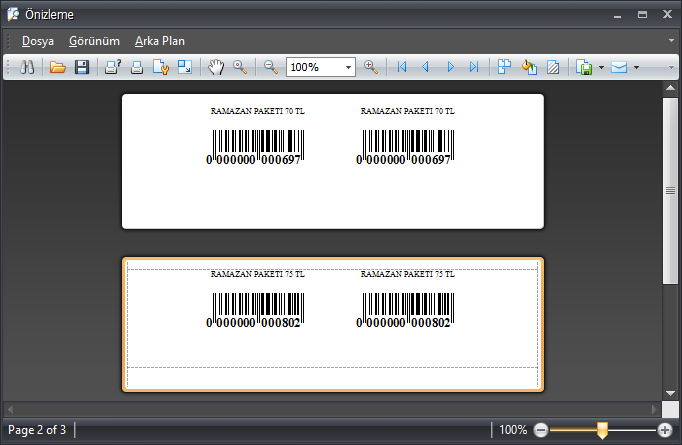Click the right 000697 barcode
The width and height of the screenshot is (682, 445).
pyautogui.click(x=405, y=147)
